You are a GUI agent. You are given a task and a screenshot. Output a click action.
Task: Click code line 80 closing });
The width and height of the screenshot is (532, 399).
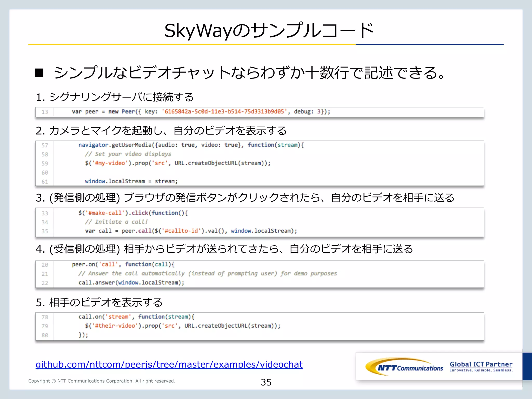coord(83,335)
